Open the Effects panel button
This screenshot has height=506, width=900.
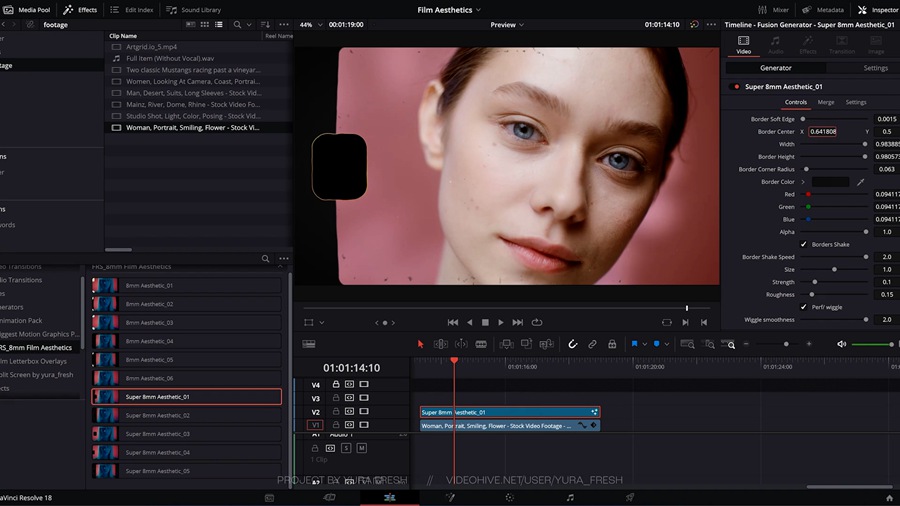(x=81, y=10)
